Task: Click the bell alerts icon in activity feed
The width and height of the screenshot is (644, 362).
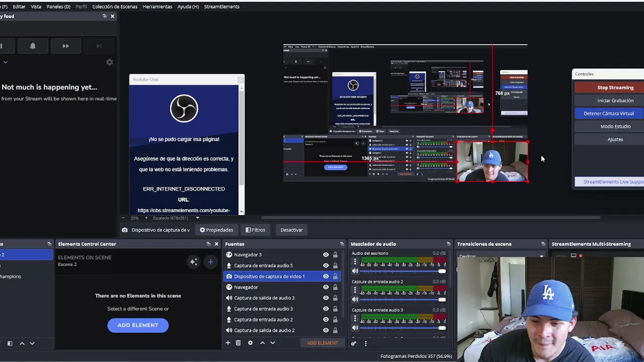Action: tap(33, 46)
